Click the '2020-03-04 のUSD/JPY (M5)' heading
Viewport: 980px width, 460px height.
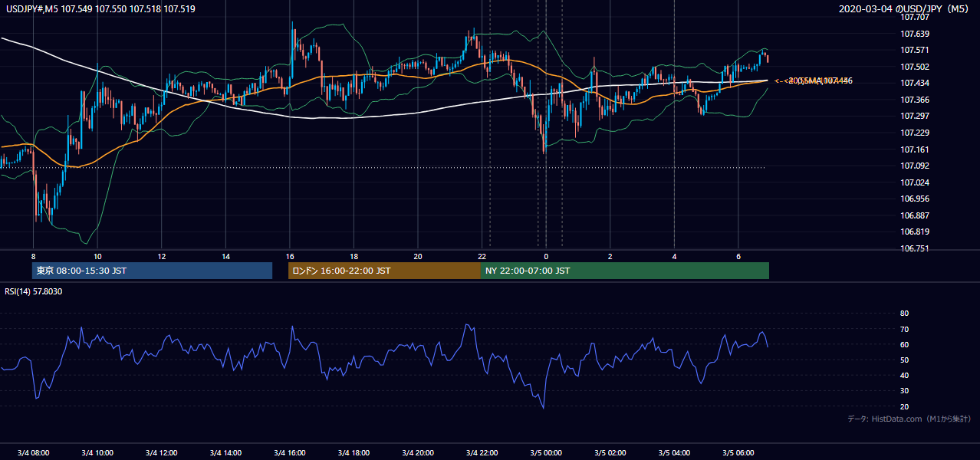(904, 9)
